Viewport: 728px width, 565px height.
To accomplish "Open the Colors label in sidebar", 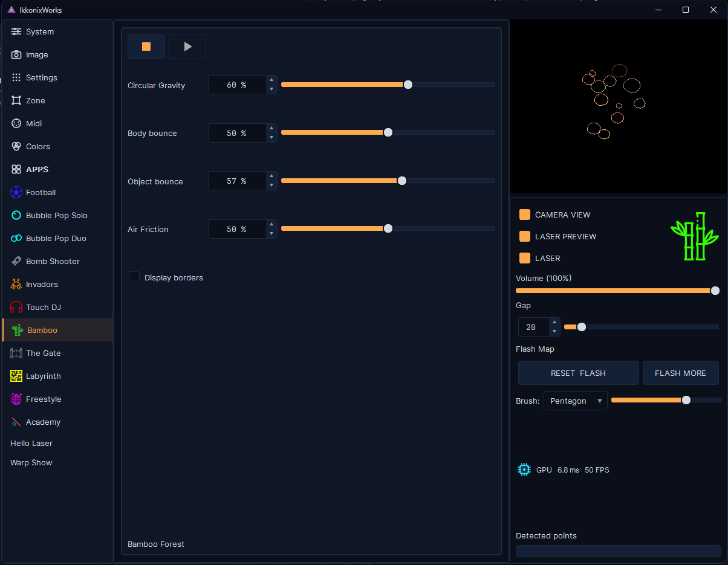I will coord(38,146).
